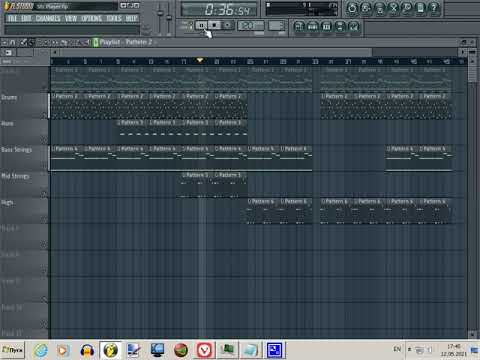
Task: Stop playback with the stop button
Action: (214, 25)
